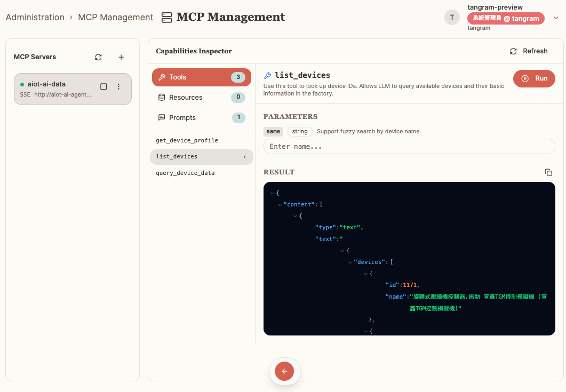Click the red back arrow button
This screenshot has width=566, height=392.
click(284, 371)
